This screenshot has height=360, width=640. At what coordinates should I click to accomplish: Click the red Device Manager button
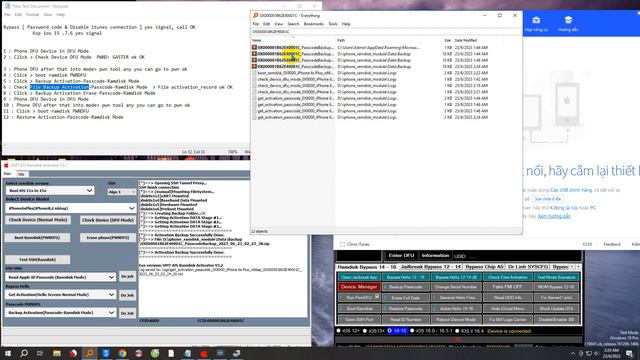[x=359, y=287]
